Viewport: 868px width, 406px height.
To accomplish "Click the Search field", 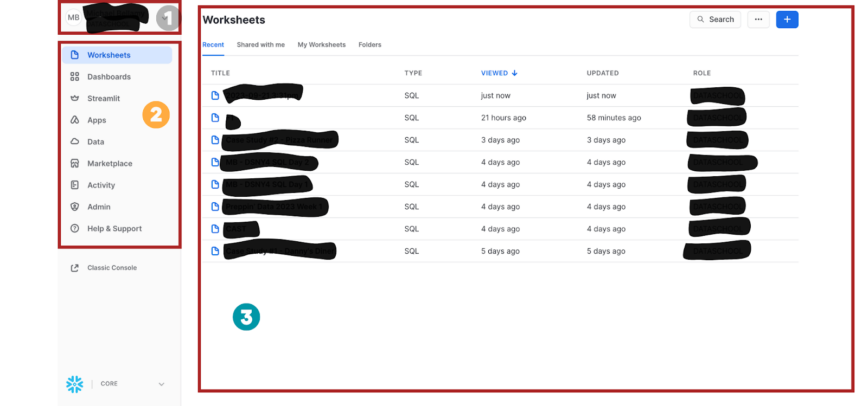I will 715,20.
